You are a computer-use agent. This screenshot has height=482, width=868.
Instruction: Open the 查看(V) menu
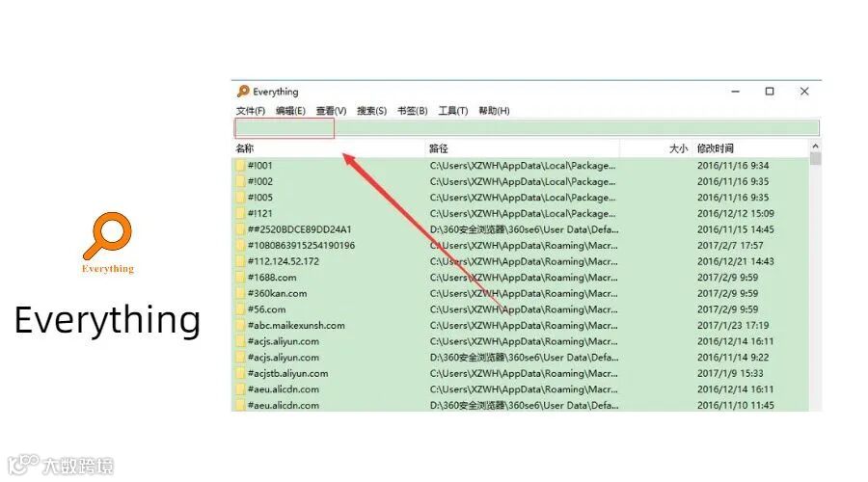coord(331,111)
